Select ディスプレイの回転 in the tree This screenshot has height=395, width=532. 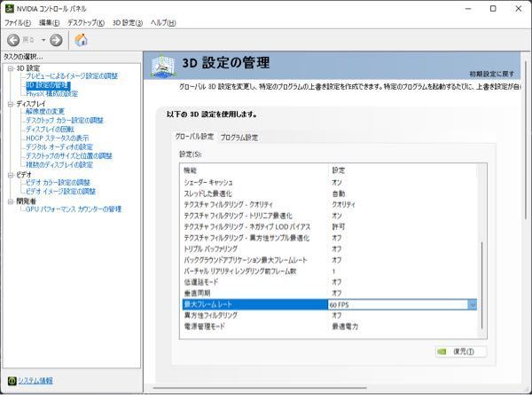pos(50,129)
